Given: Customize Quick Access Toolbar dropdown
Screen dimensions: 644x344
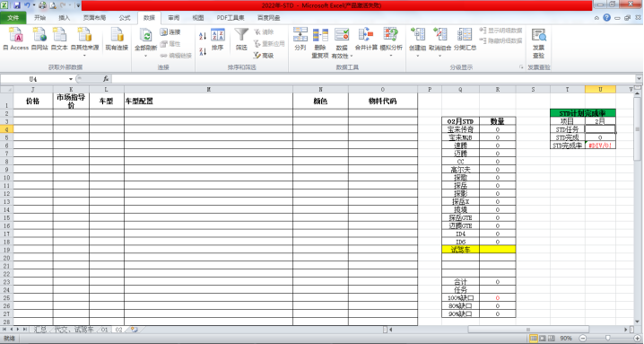Looking at the screenshot, I should [x=78, y=5].
